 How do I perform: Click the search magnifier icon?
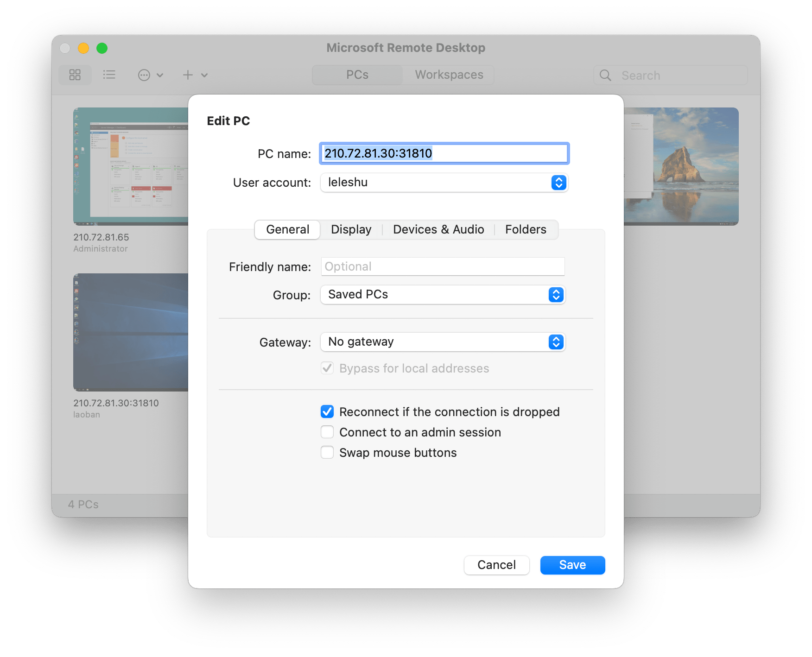(605, 75)
